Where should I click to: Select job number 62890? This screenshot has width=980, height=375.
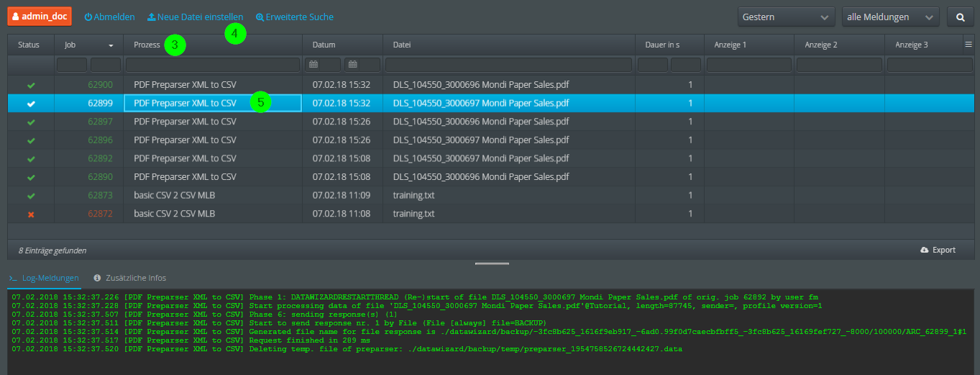pyautogui.click(x=101, y=177)
